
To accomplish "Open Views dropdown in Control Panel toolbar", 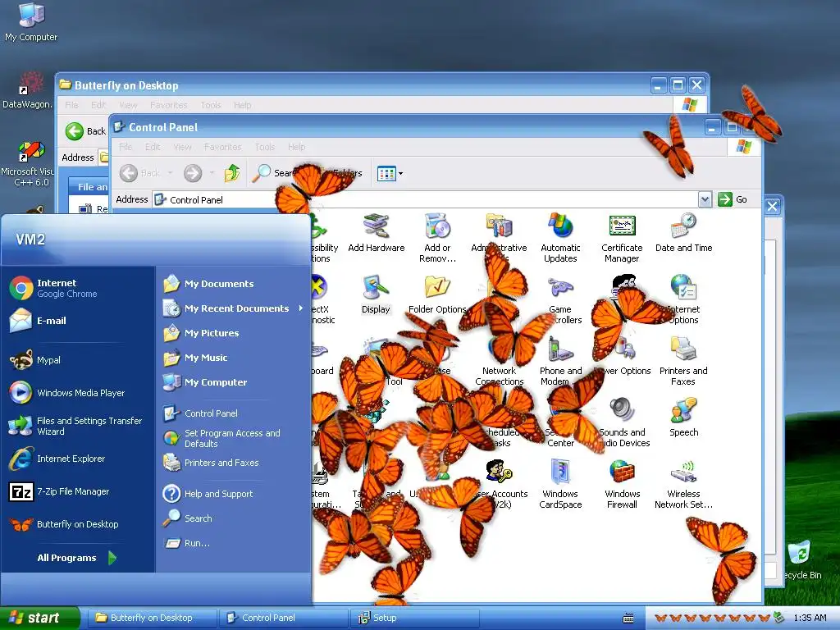I will 390,173.
